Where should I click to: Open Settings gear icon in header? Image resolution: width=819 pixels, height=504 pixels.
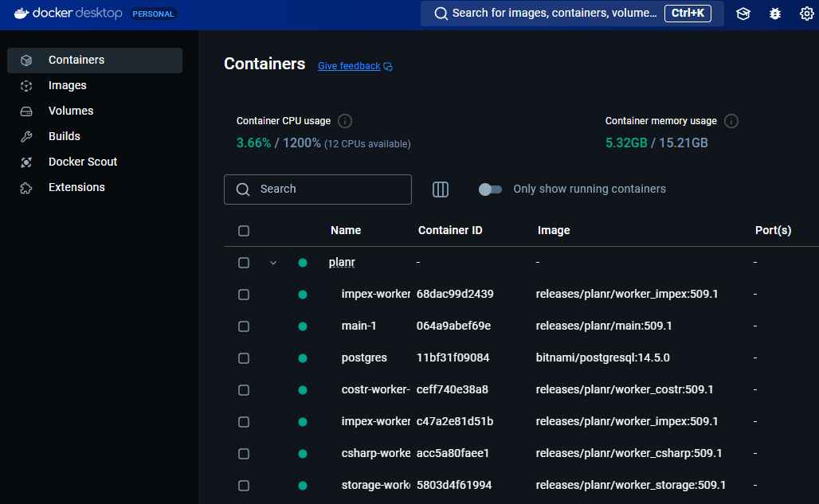806,14
